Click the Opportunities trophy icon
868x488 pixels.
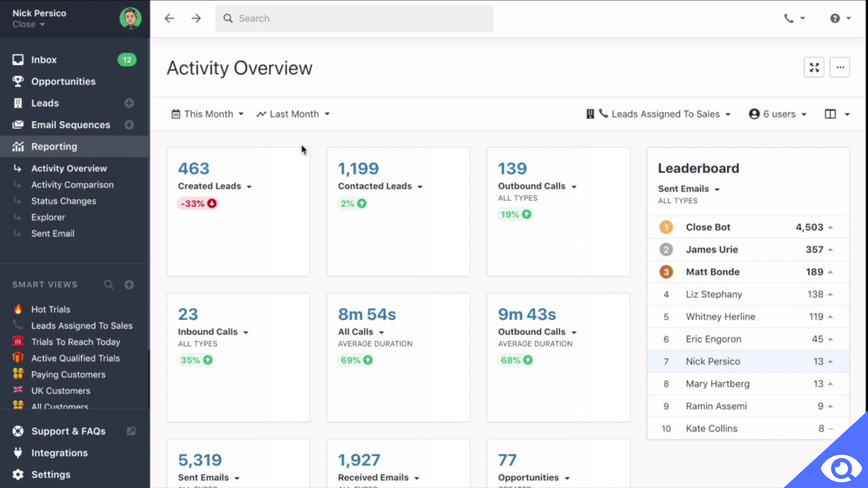point(18,81)
